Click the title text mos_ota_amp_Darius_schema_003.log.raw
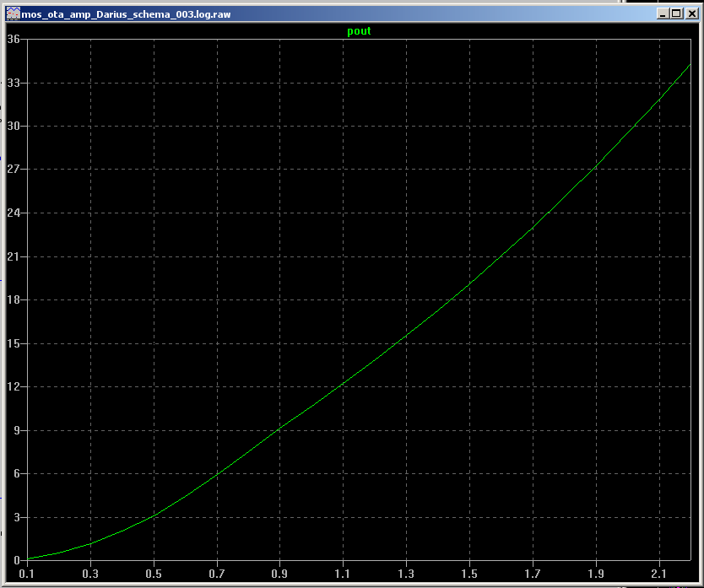This screenshot has width=704, height=588. (x=126, y=14)
